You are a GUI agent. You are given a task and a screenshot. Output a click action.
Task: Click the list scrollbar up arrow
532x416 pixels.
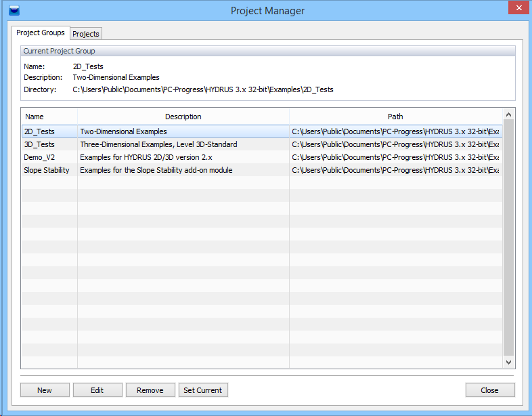click(508, 115)
